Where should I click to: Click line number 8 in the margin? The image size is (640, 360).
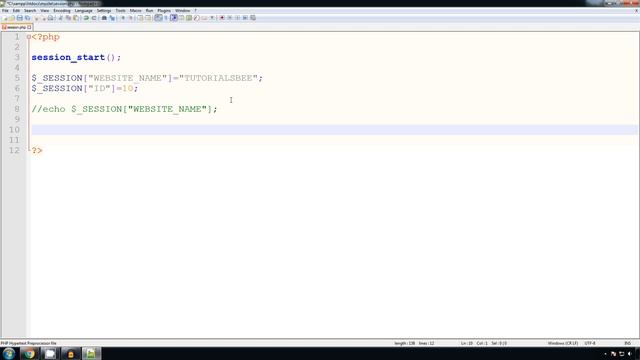tap(17, 109)
